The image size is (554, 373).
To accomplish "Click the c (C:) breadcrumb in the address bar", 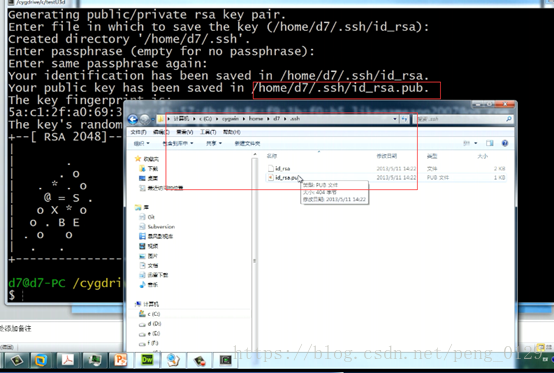I will click(205, 119).
